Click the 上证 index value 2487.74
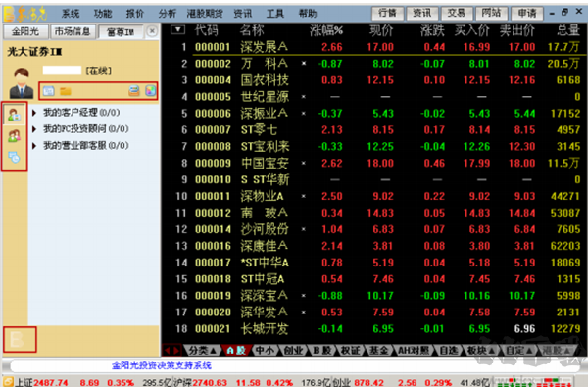588x387 pixels. [x=51, y=382]
